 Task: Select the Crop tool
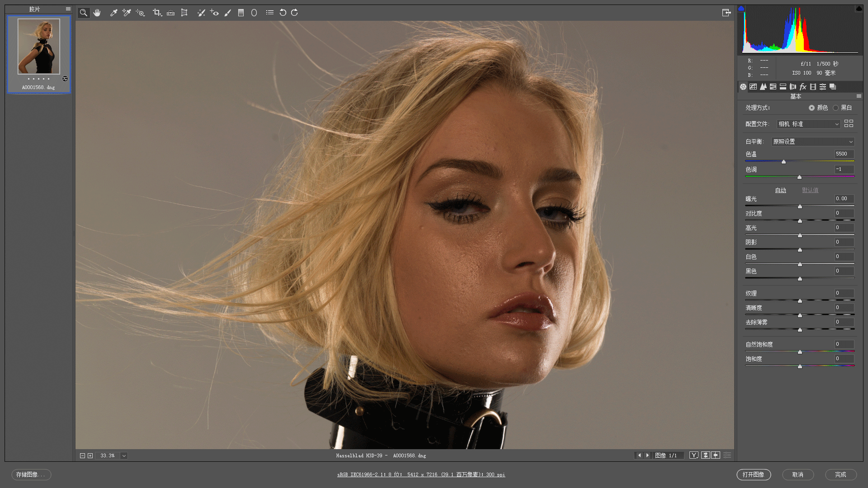pos(156,13)
